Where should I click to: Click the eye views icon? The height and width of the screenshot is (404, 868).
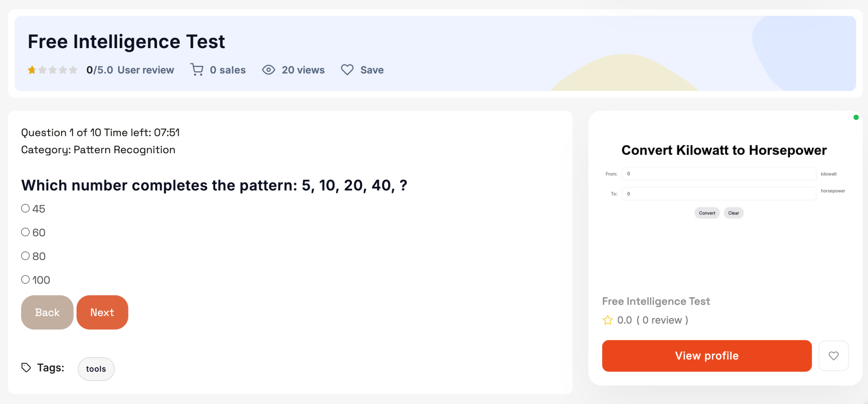click(x=268, y=70)
